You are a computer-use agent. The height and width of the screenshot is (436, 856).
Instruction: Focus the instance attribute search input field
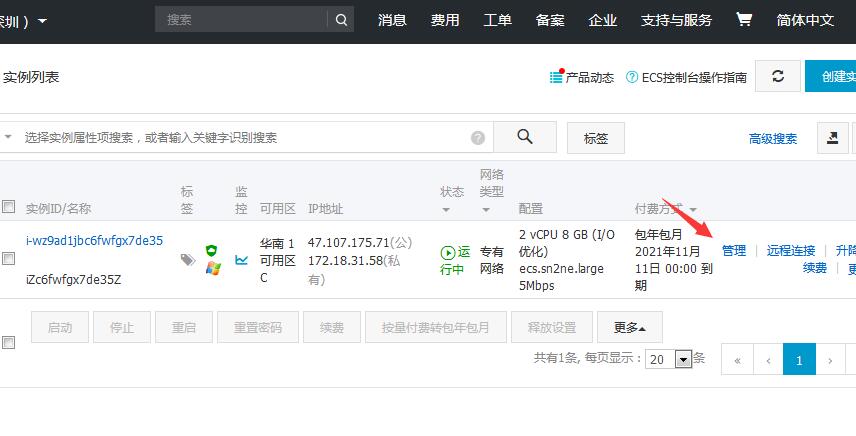tap(240, 138)
